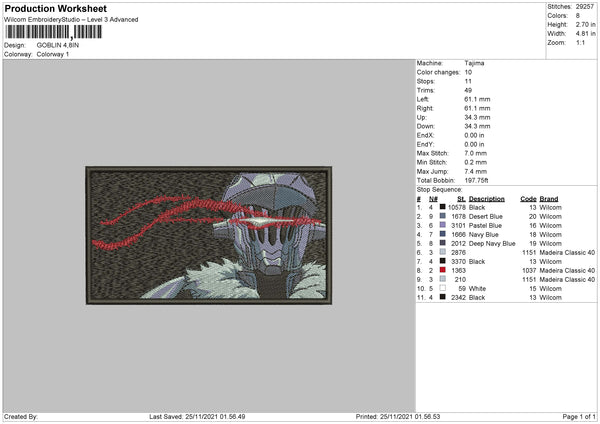Click the Right measurement 61.1 mm

tap(477, 108)
